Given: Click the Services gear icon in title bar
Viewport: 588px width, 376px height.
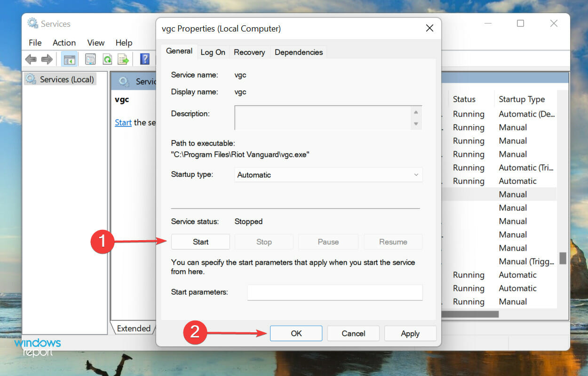Looking at the screenshot, I should click(x=32, y=23).
